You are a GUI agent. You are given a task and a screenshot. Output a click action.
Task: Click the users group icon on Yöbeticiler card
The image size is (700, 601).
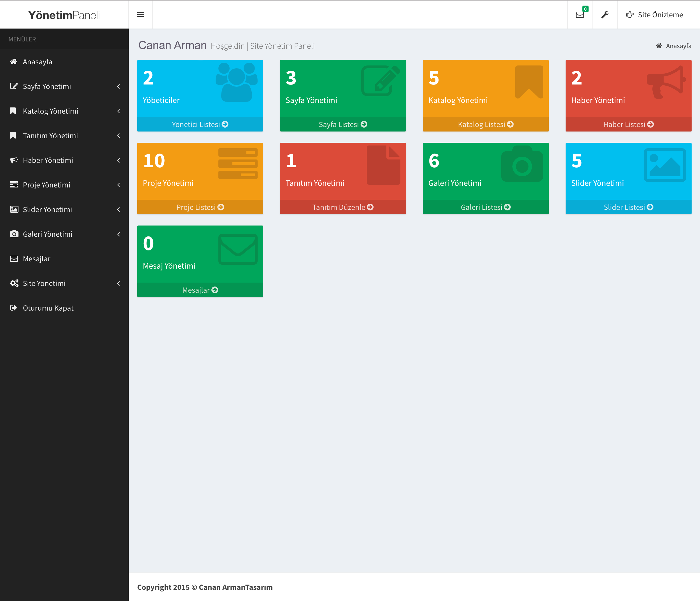click(237, 82)
